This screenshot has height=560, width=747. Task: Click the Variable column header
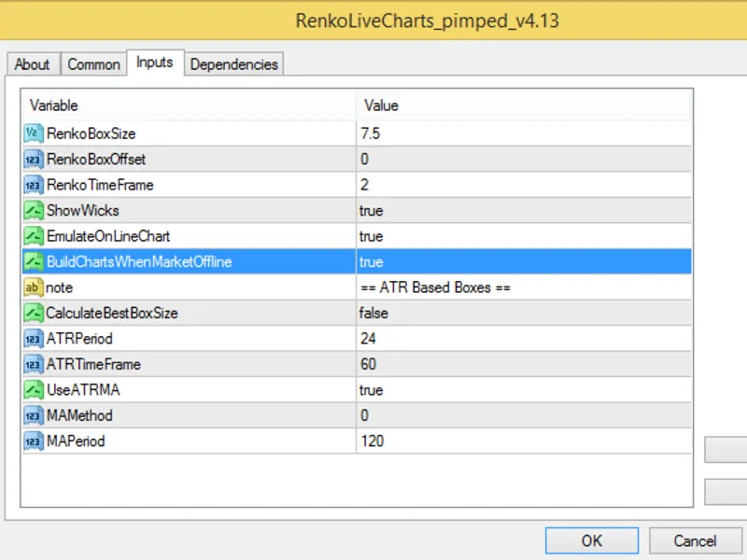pyautogui.click(x=189, y=105)
